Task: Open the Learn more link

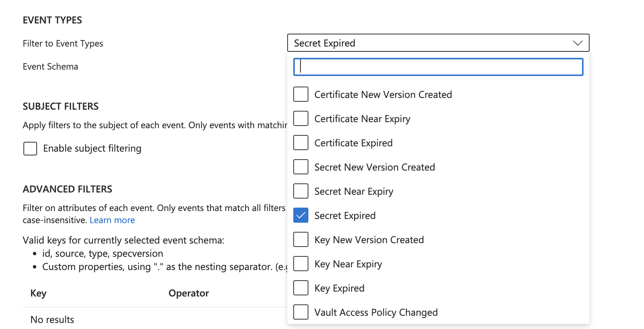Action: coord(112,220)
